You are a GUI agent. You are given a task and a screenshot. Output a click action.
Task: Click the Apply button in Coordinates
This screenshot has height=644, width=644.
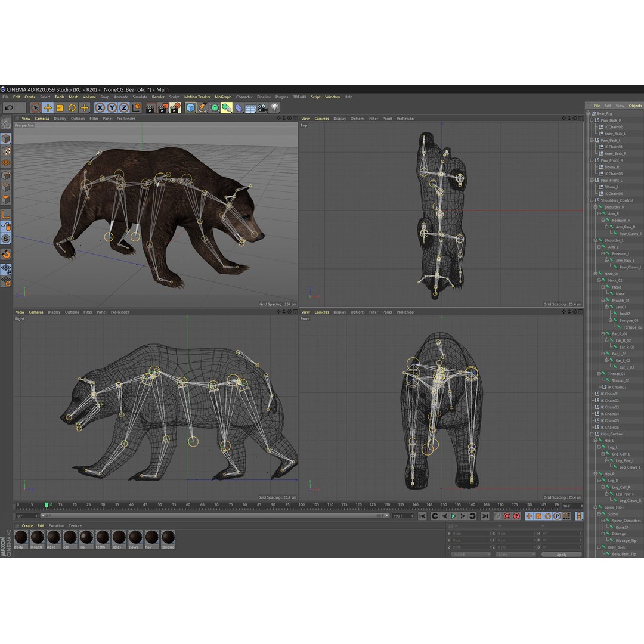pyautogui.click(x=562, y=555)
